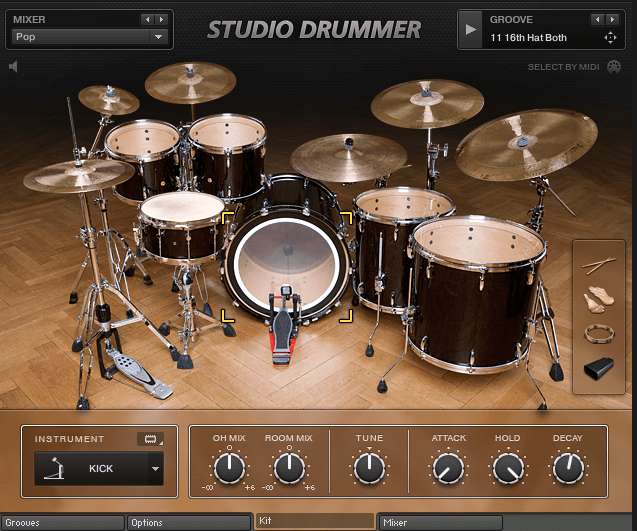Click the GROOVE label
The width and height of the screenshot is (637, 531).
pos(511,20)
